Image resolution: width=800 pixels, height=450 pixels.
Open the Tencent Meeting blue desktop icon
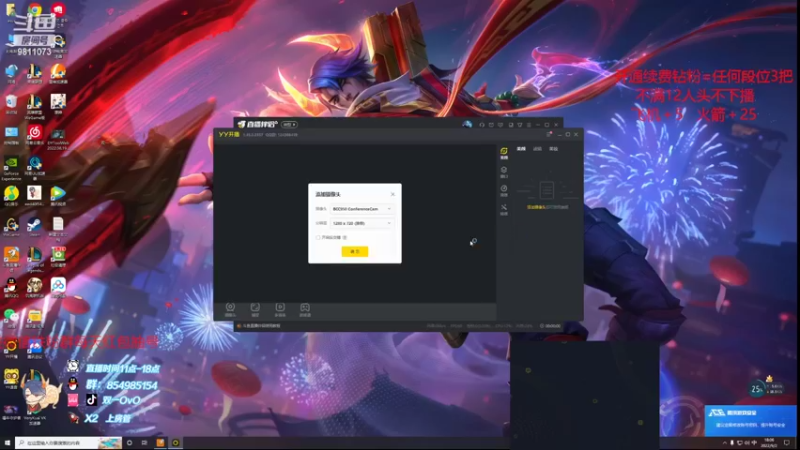(x=34, y=348)
